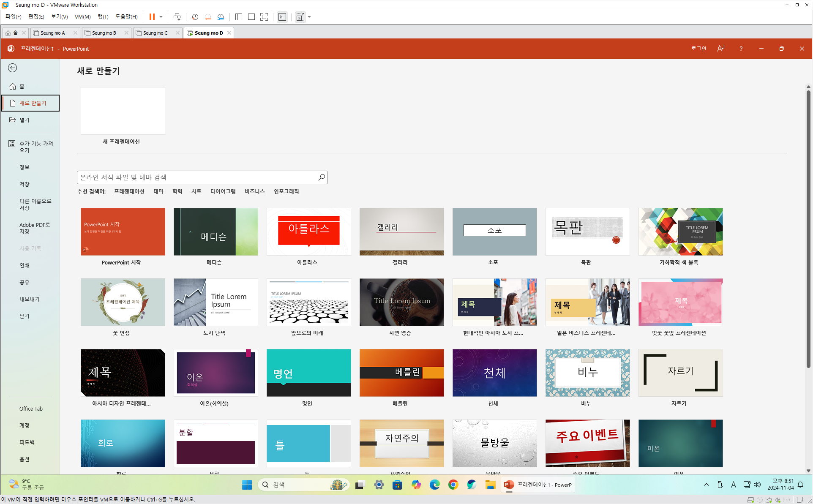Switch to the Seung mo B tab

pos(104,33)
